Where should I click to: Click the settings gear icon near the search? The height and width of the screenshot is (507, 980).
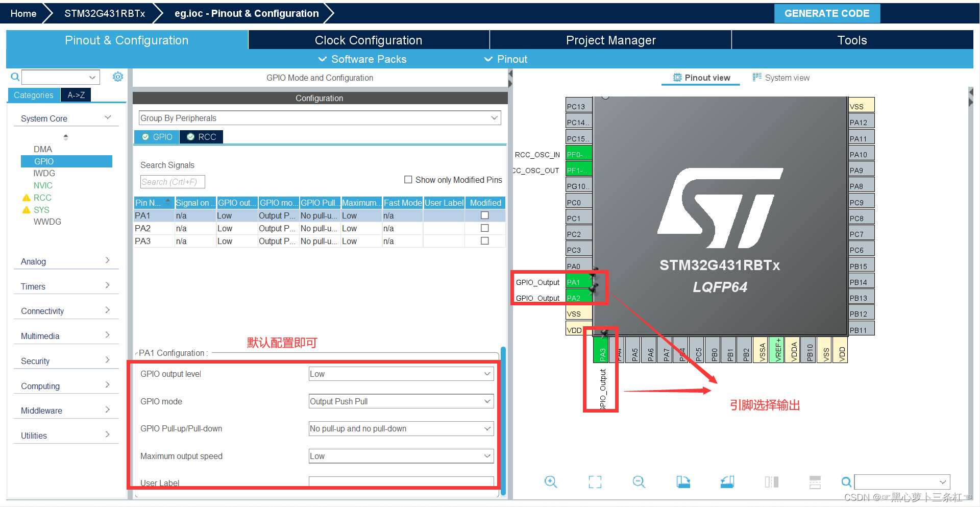pyautogui.click(x=118, y=77)
